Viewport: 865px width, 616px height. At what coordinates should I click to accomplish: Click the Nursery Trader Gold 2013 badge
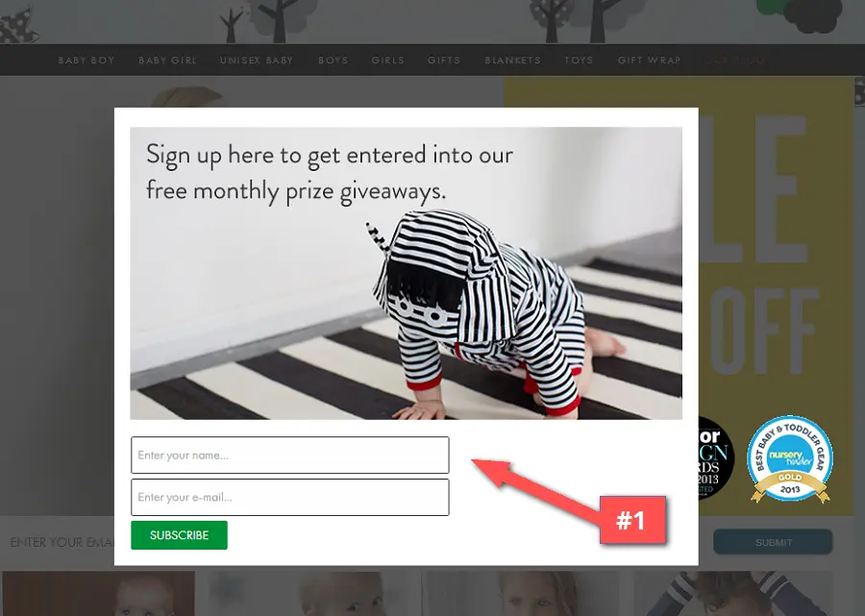point(790,458)
